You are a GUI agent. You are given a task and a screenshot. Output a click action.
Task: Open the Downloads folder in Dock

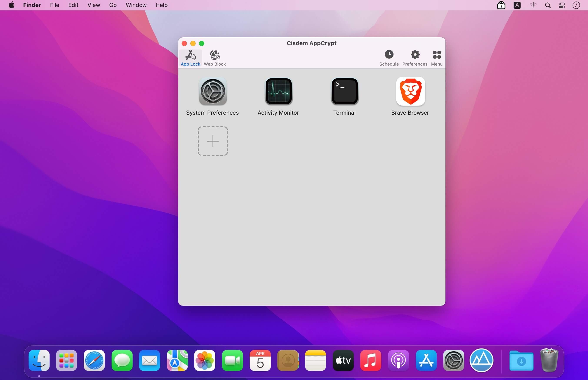pyautogui.click(x=521, y=360)
